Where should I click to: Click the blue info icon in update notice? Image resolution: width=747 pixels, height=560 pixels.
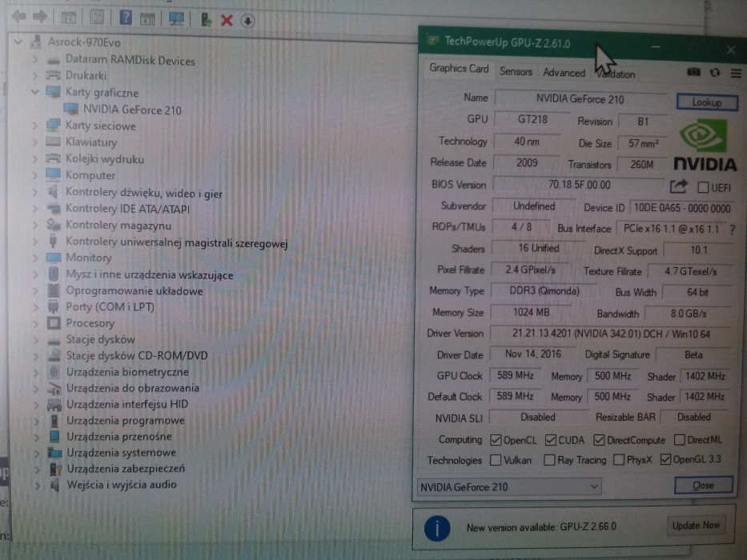click(x=437, y=528)
